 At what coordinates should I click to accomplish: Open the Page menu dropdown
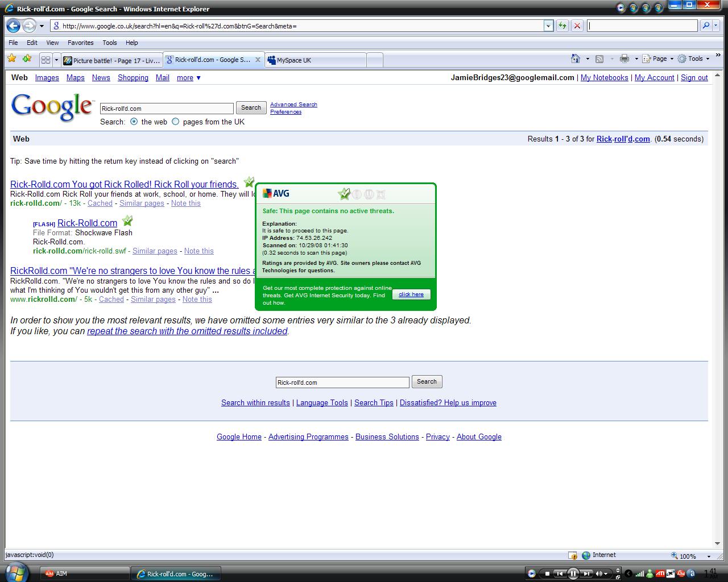click(658, 59)
